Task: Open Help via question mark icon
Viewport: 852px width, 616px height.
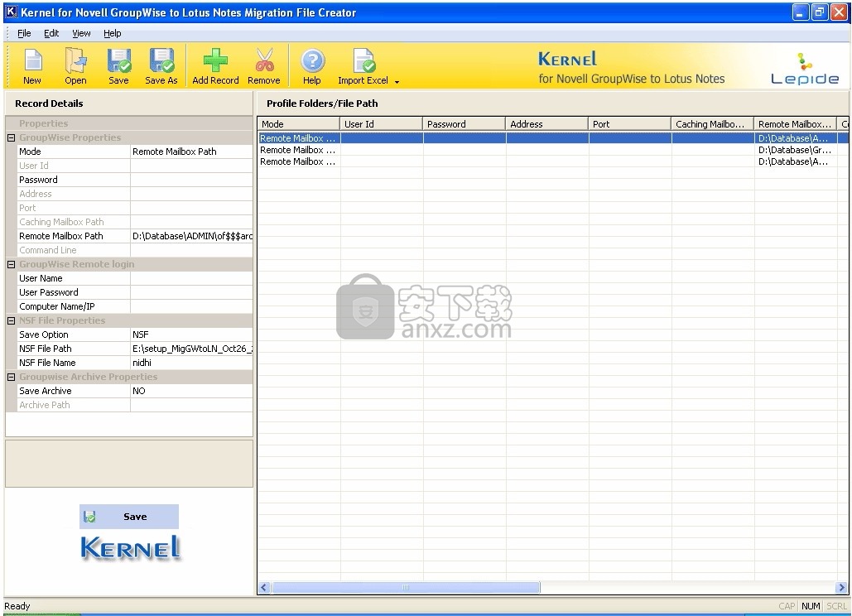Action: (312, 65)
